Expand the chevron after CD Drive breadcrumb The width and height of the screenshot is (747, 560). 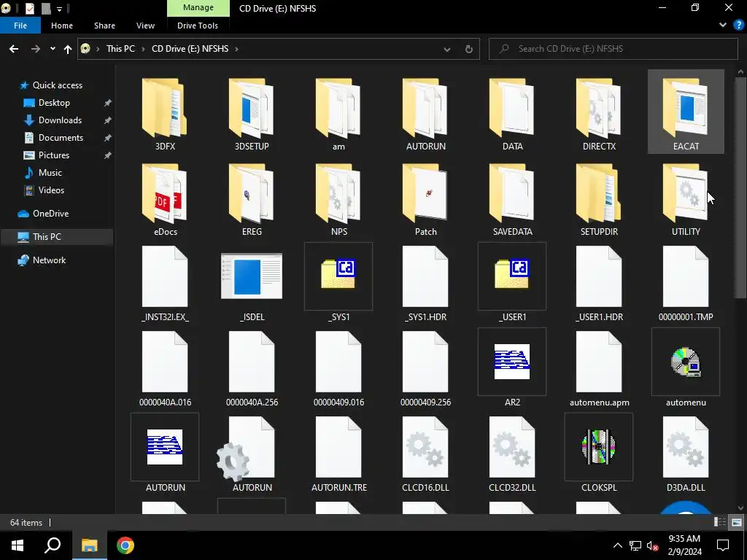click(x=236, y=49)
